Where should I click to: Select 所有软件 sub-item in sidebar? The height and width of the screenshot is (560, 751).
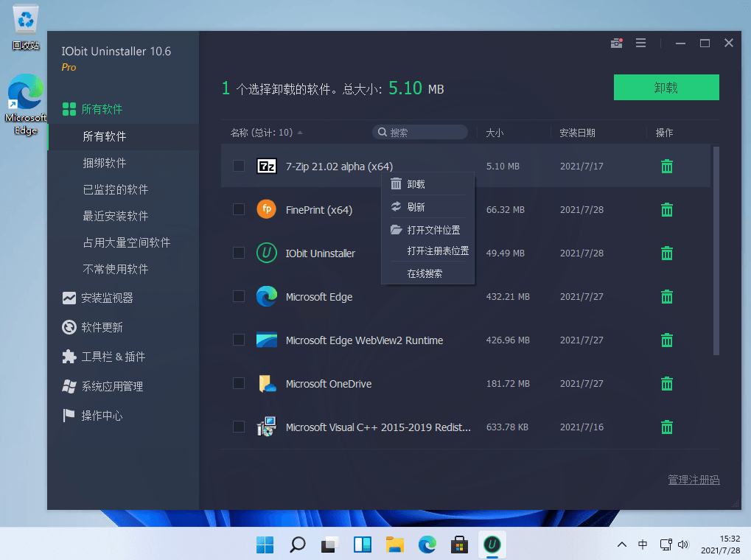pos(124,137)
